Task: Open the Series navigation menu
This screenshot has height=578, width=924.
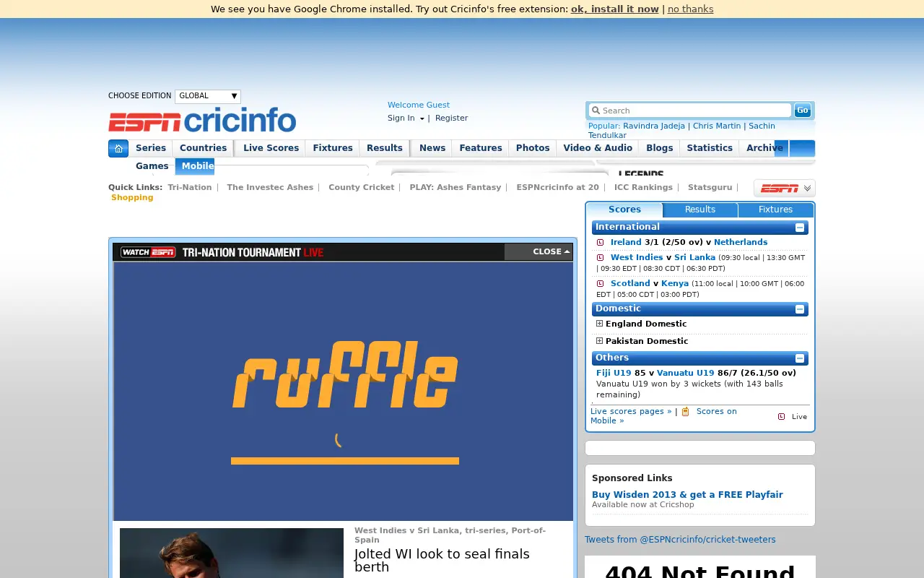Action: click(x=151, y=148)
